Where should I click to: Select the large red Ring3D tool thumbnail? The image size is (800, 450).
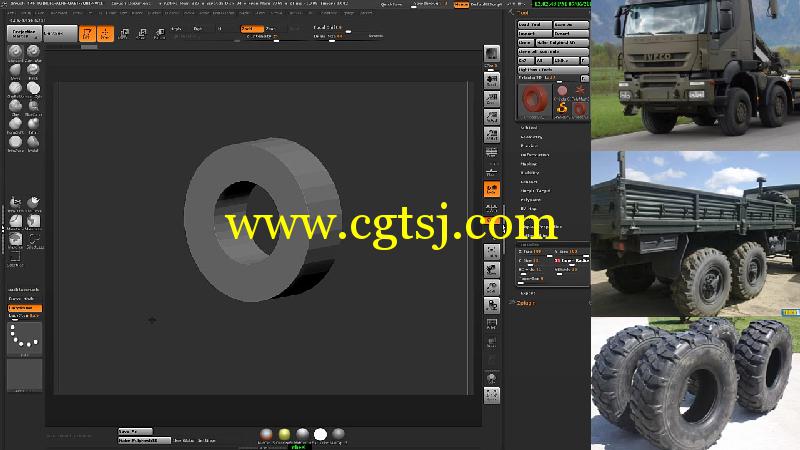pyautogui.click(x=535, y=101)
